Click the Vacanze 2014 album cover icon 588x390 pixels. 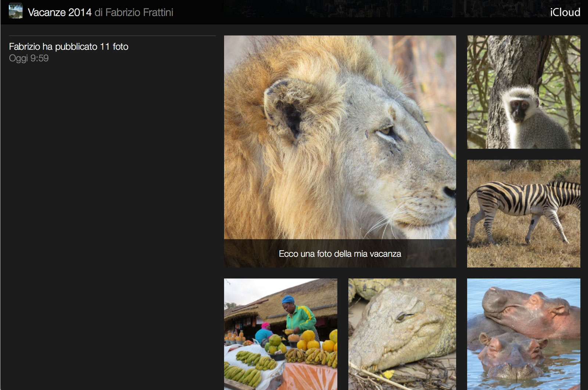(15, 11)
